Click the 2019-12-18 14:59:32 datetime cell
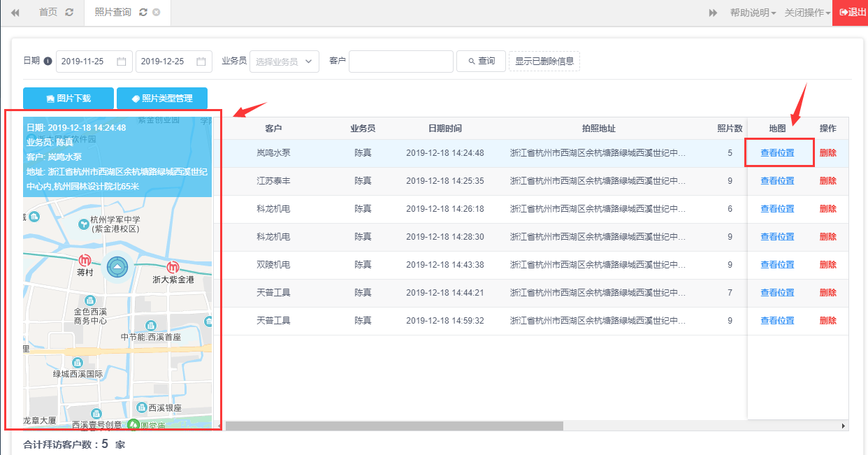The image size is (868, 455). (444, 320)
